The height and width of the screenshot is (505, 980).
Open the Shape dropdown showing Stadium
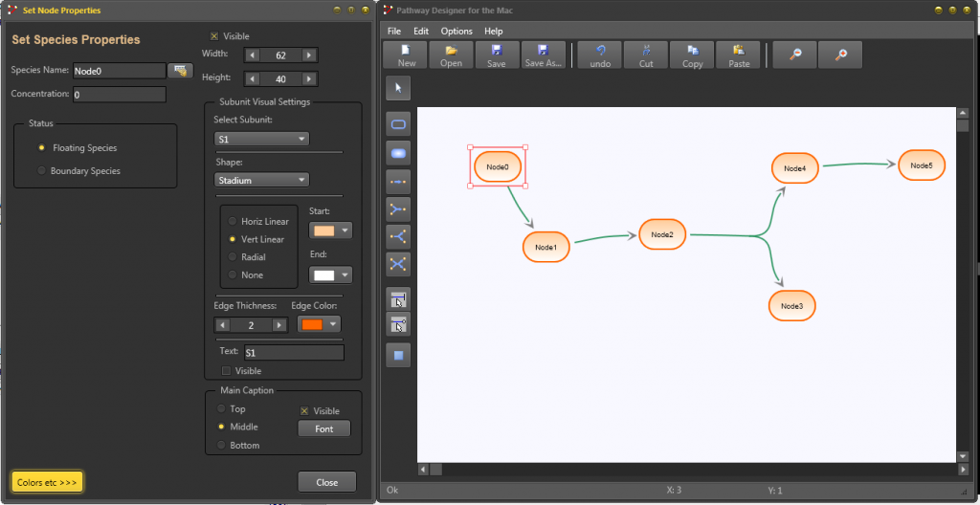(261, 180)
